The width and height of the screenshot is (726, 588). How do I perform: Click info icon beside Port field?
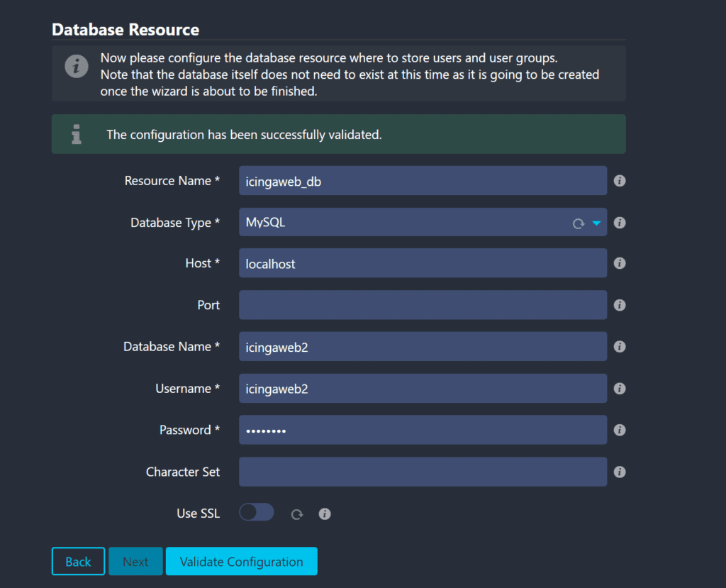point(619,305)
